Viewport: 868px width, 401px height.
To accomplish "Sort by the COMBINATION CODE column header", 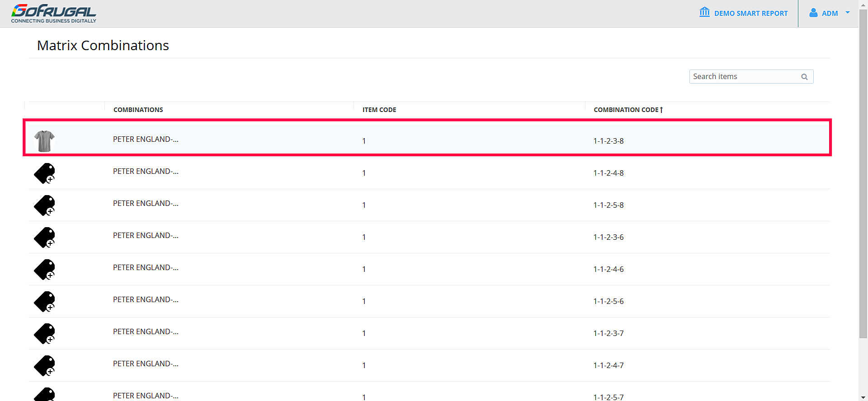I will point(626,110).
